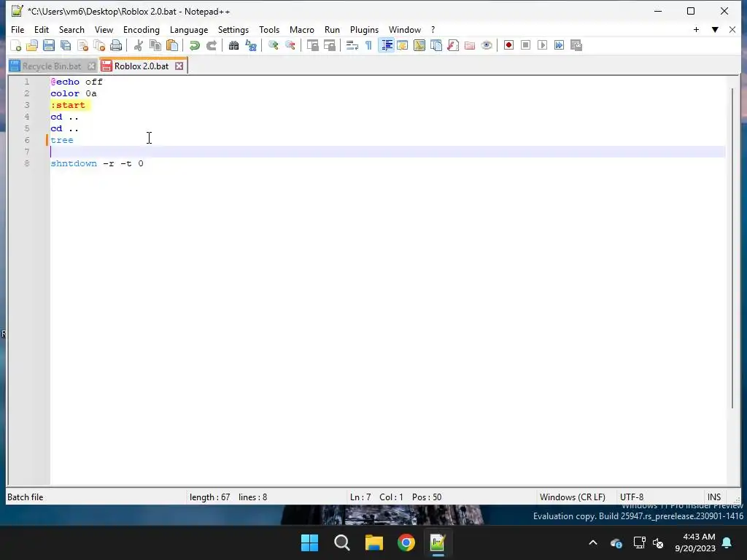747x560 pixels.
Task: Open the Function List icon
Action: [453, 45]
